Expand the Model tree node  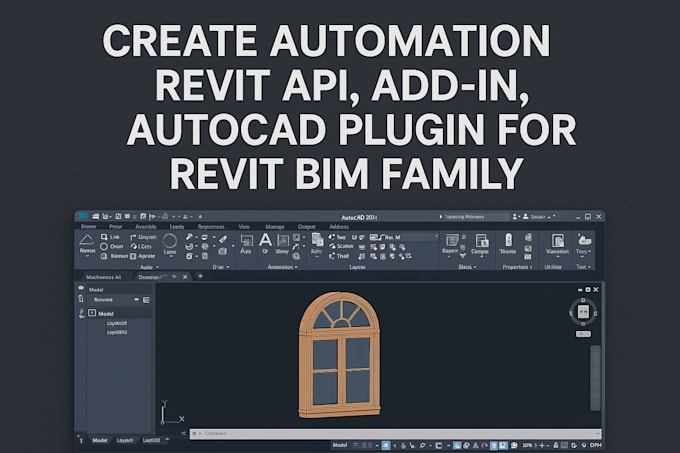(92, 313)
